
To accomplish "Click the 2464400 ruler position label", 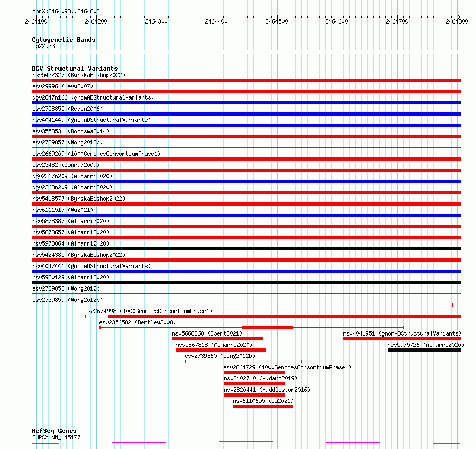I will pyautogui.click(x=216, y=21).
